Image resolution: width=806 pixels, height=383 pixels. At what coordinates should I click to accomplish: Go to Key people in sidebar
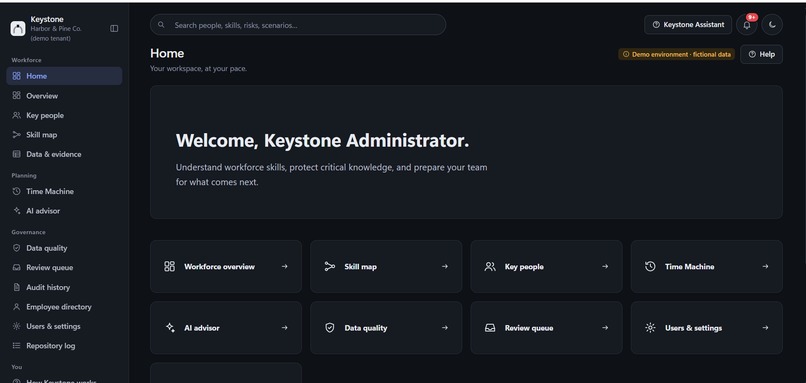(64, 115)
